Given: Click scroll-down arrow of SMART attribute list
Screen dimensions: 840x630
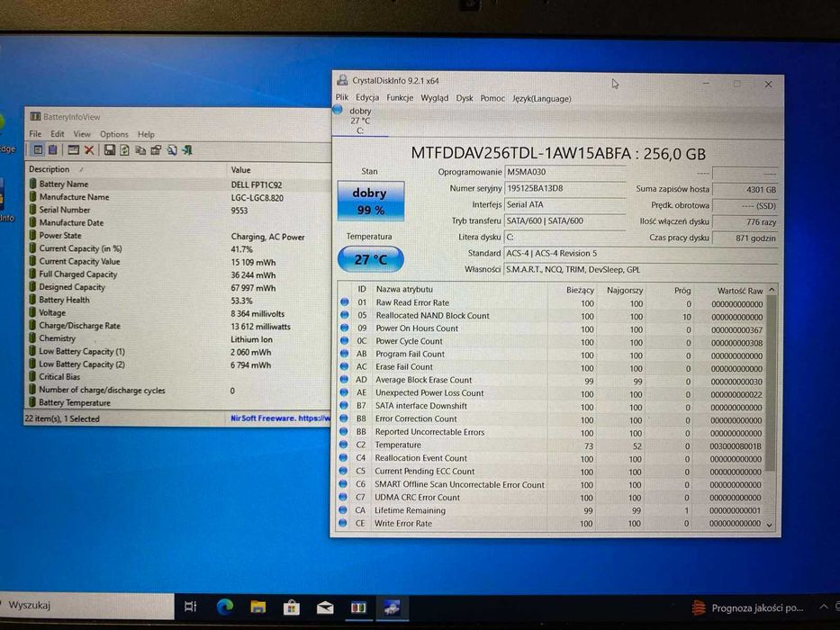Looking at the screenshot, I should 771,525.
